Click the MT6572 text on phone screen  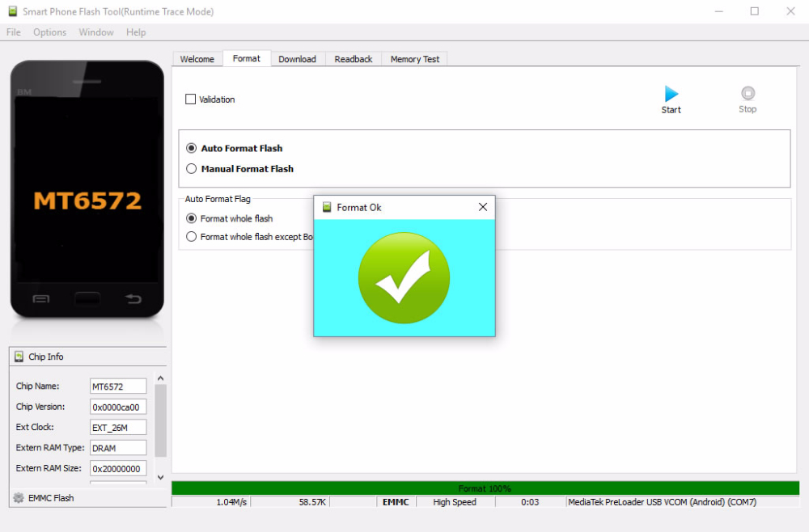(x=87, y=201)
